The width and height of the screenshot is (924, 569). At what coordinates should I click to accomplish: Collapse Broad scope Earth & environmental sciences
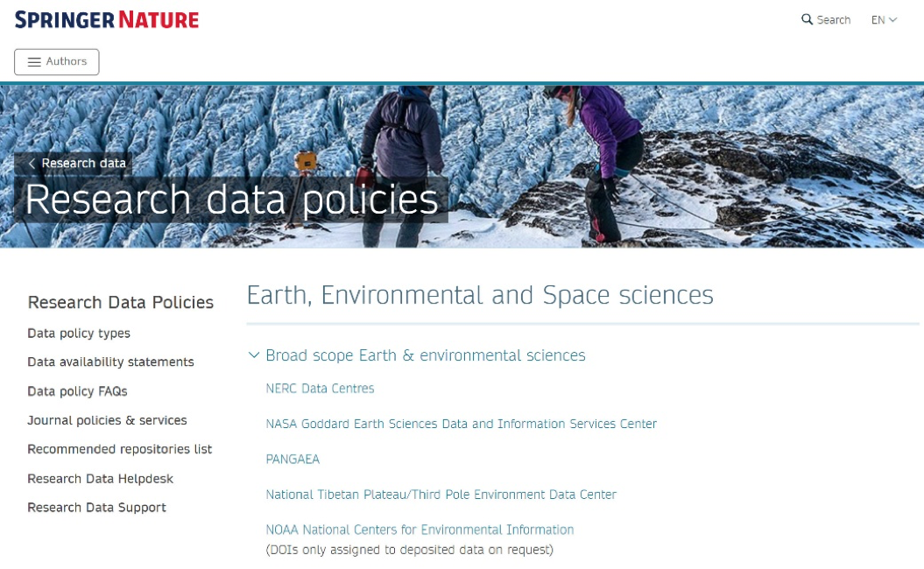(254, 355)
